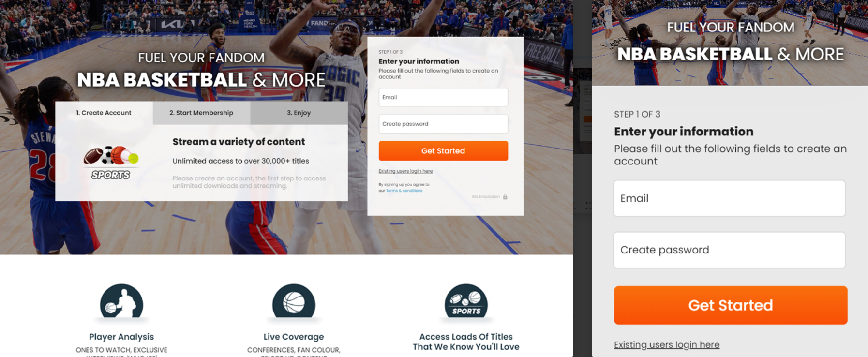Click the SSL encryption padlock icon

pos(505,197)
